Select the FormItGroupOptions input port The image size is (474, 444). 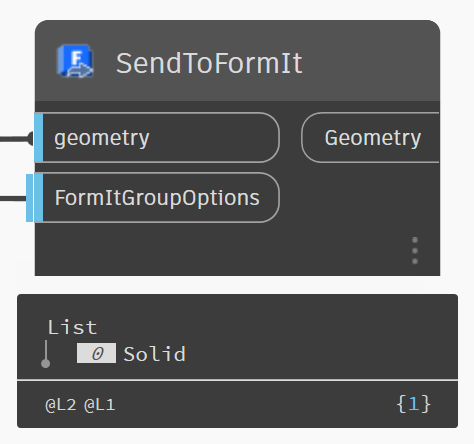pos(157,197)
